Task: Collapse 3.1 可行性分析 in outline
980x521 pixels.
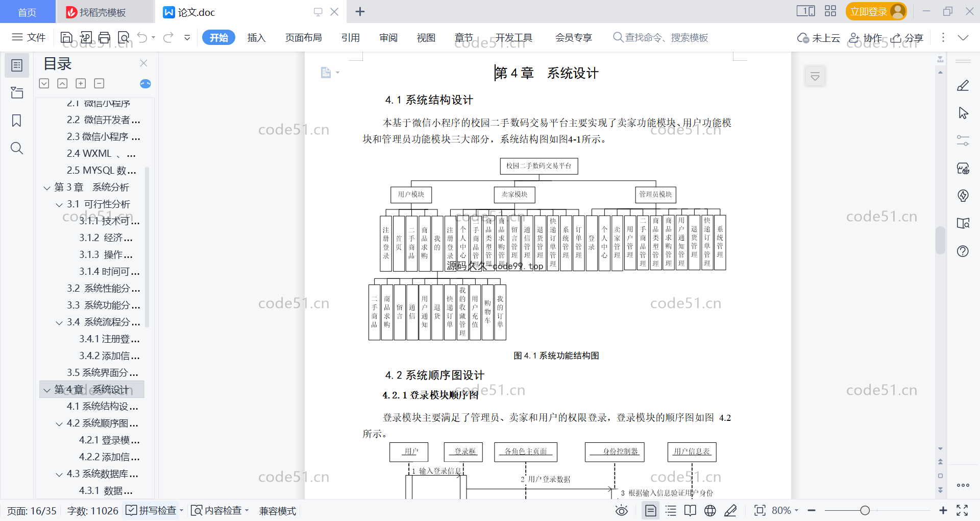Action: (x=59, y=205)
